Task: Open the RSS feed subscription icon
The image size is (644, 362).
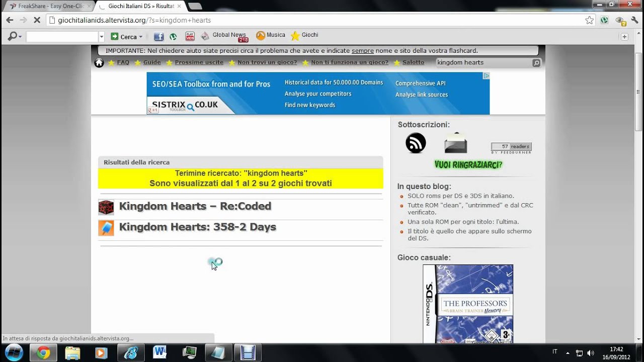Action: [416, 143]
